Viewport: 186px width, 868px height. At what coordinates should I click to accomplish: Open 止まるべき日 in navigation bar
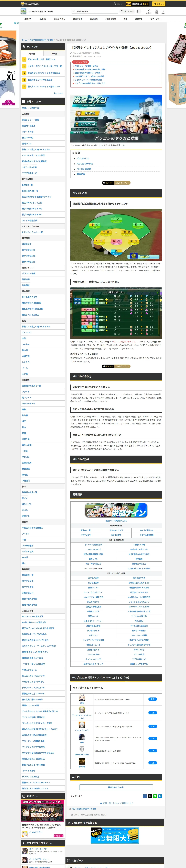pyautogui.click(x=59, y=19)
